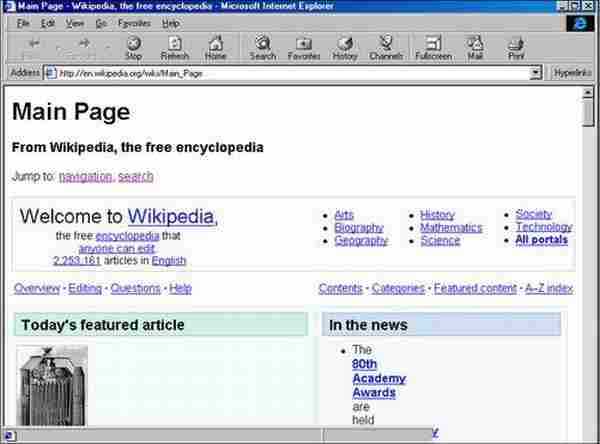This screenshot has height=444, width=600.
Task: Follow the Featured content link
Action: pyautogui.click(x=475, y=289)
